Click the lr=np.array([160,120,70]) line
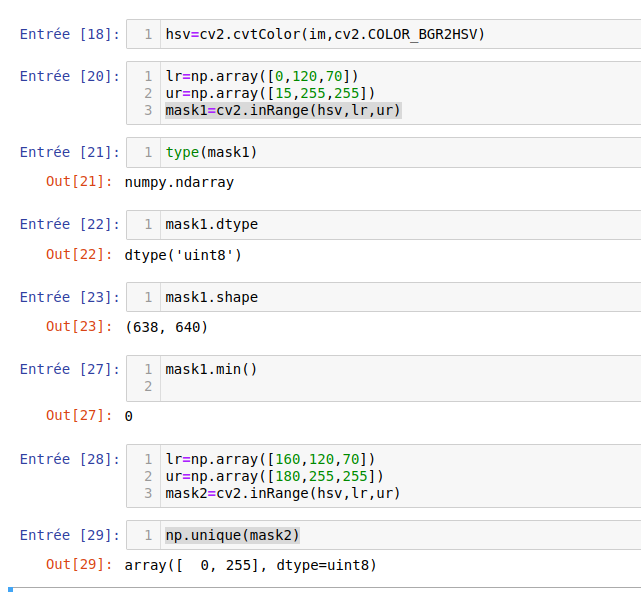The width and height of the screenshot is (641, 592). point(270,459)
